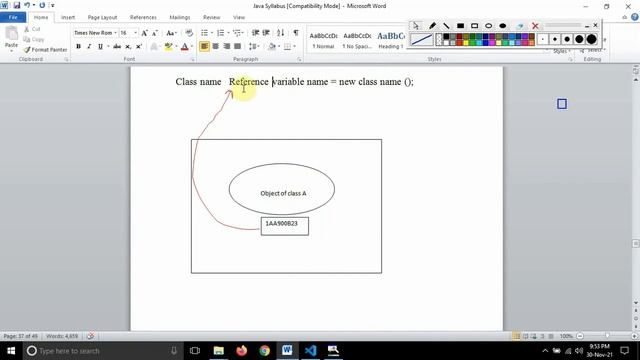Viewport: 640px width, 360px height.
Task: Click the Object of class A ellipse
Action: click(282, 189)
